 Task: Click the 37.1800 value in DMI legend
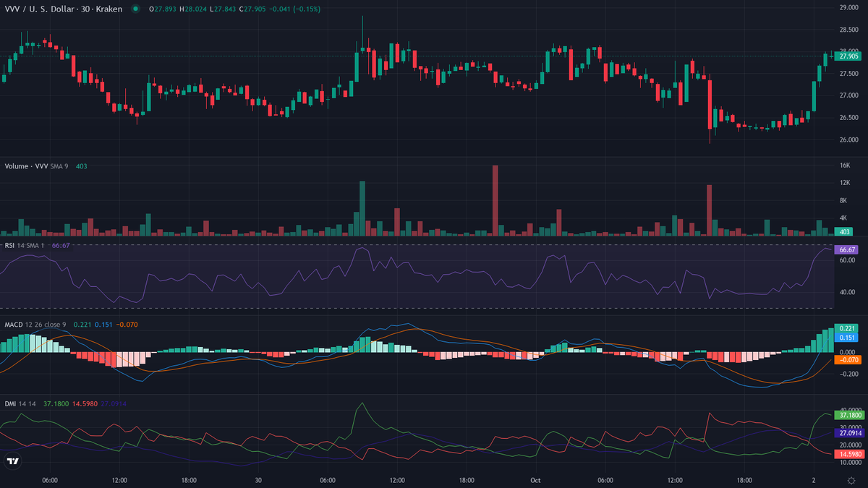click(x=56, y=403)
